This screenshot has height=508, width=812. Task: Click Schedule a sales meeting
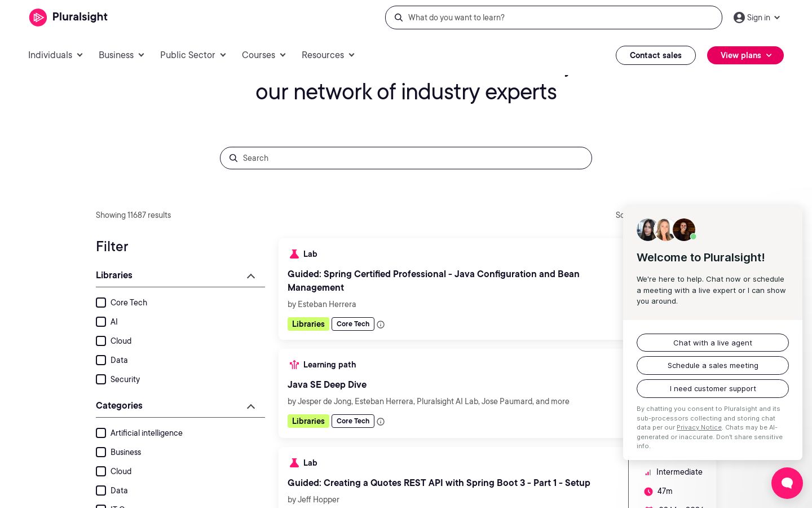pyautogui.click(x=713, y=366)
